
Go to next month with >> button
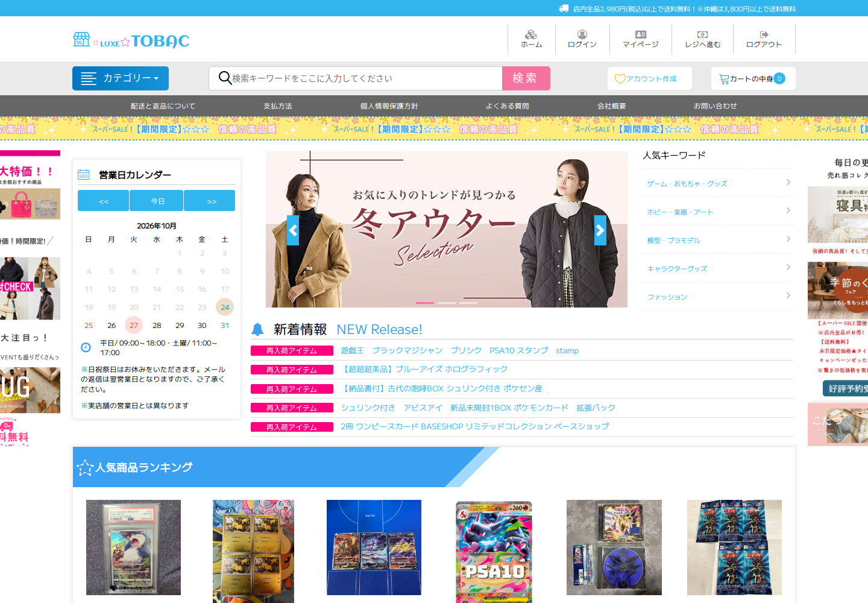pyautogui.click(x=210, y=201)
